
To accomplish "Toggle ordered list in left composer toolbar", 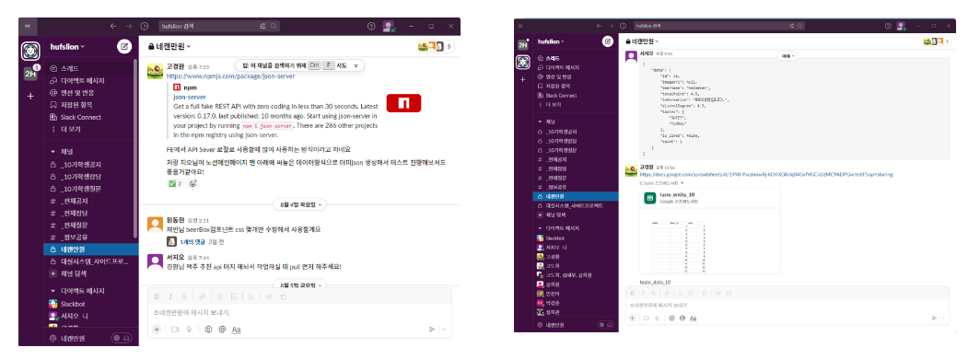I will tap(219, 295).
